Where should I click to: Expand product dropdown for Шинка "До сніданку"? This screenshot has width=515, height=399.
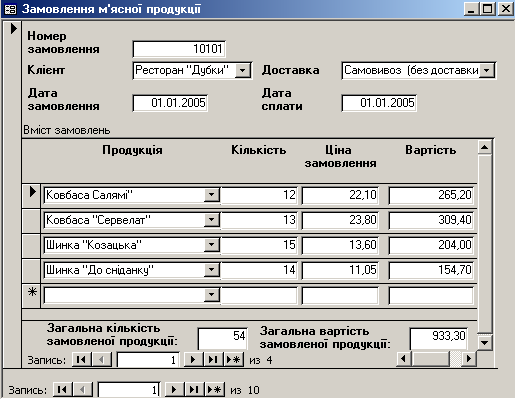click(212, 270)
